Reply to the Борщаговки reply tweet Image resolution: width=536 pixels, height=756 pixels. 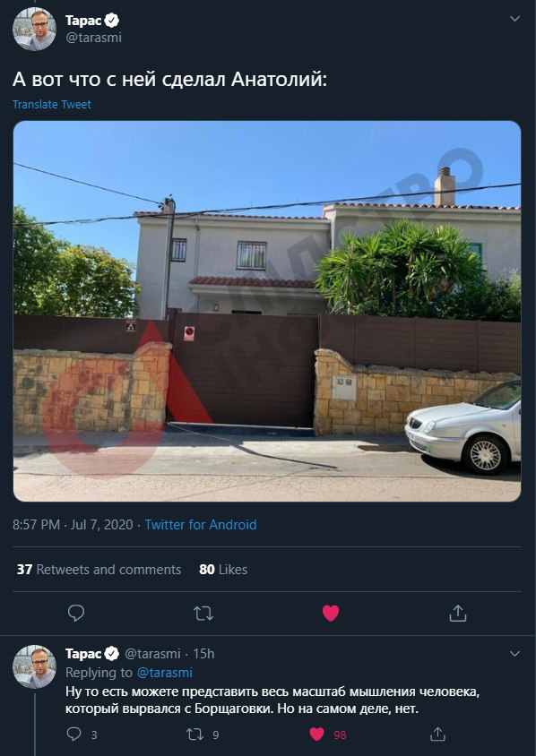coord(73,735)
